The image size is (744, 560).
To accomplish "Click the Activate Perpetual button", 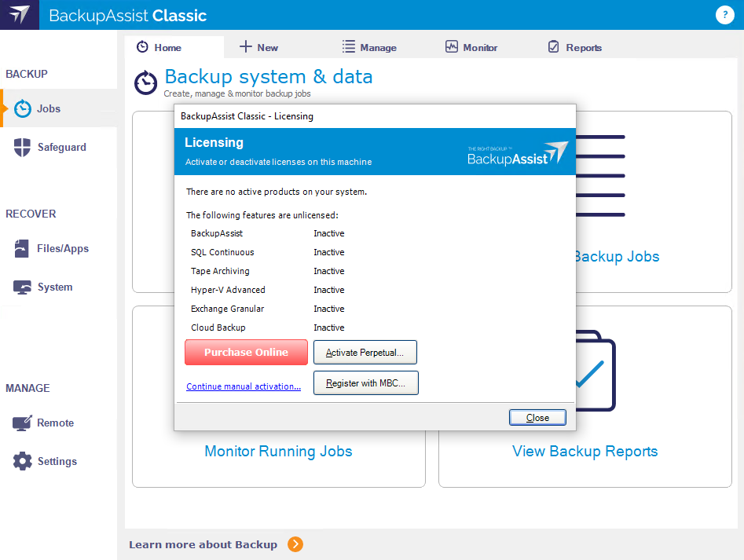I will point(365,352).
